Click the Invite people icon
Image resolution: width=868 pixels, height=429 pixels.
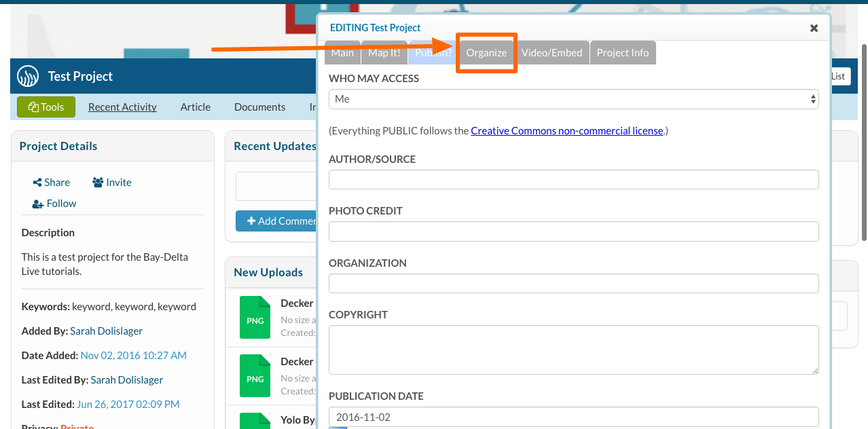click(98, 183)
